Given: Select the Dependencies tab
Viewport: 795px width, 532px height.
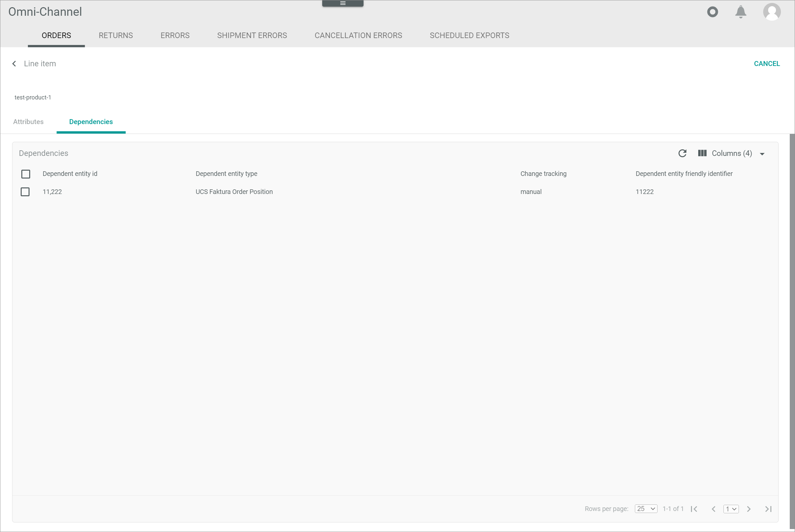Looking at the screenshot, I should point(91,122).
